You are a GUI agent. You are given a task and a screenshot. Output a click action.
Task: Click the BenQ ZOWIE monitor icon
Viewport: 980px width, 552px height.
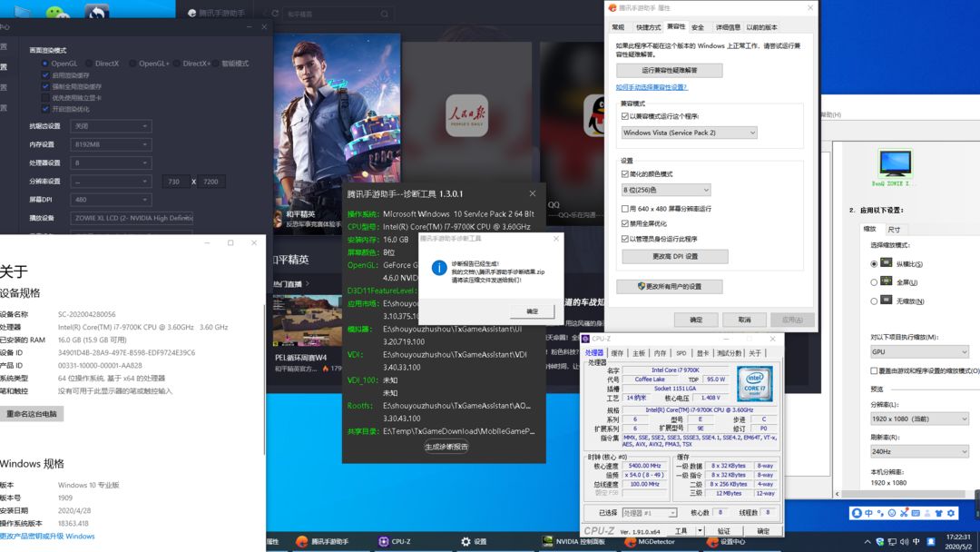tap(895, 163)
